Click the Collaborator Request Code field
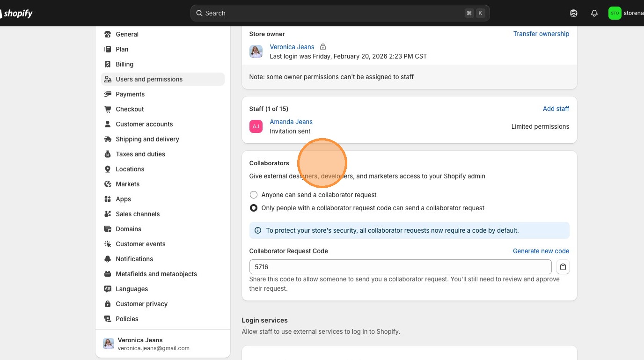This screenshot has height=360, width=644. [x=401, y=267]
